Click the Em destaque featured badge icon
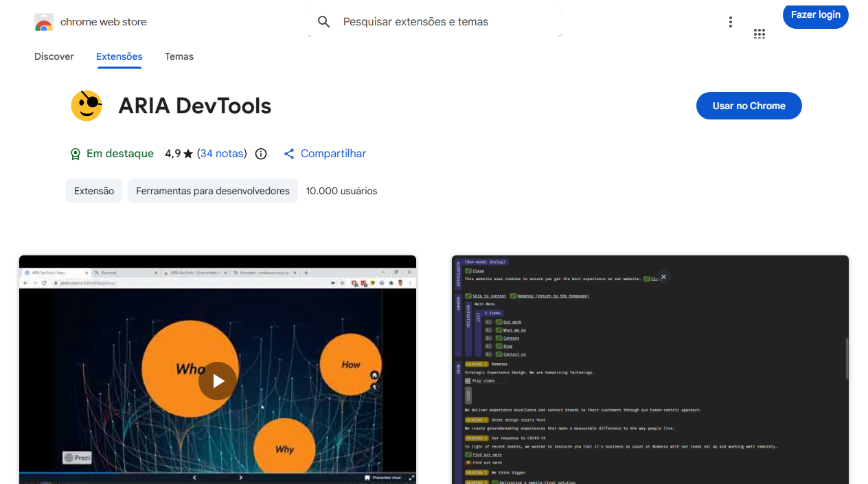Image resolution: width=868 pixels, height=484 pixels. (x=76, y=153)
